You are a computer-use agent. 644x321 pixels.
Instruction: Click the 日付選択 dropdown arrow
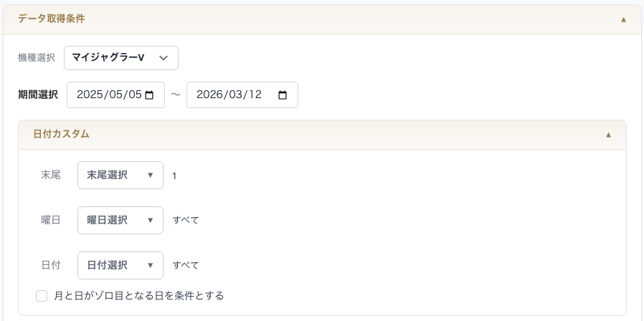(x=150, y=265)
